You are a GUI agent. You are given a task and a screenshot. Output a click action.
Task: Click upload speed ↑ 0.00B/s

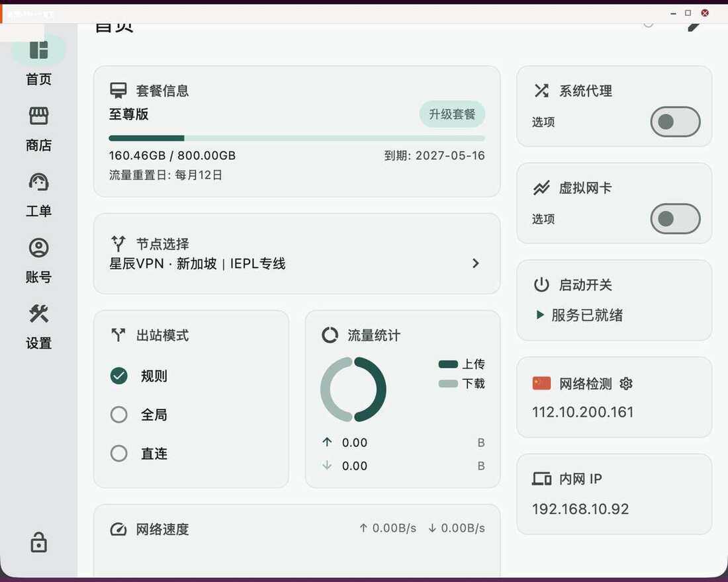[x=388, y=528]
